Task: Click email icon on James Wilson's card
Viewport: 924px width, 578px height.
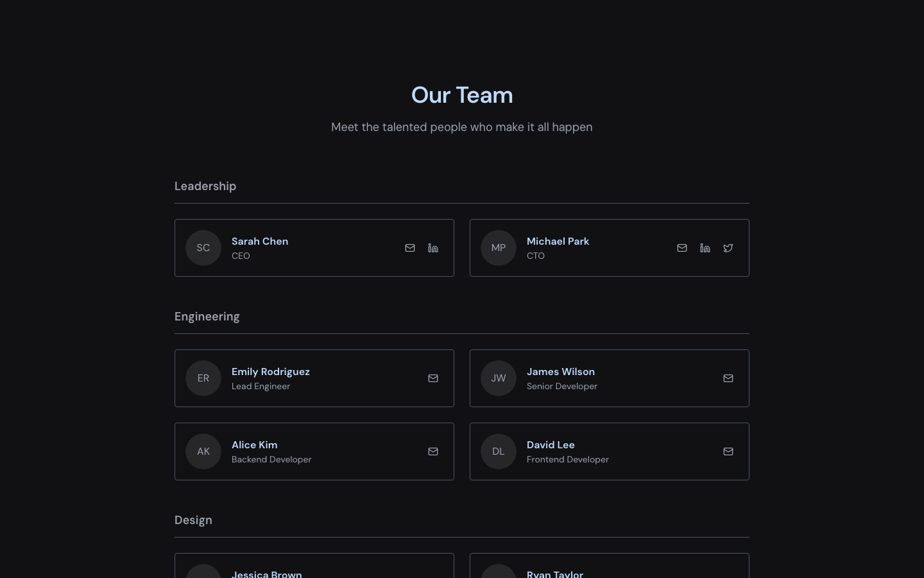Action: click(x=728, y=378)
